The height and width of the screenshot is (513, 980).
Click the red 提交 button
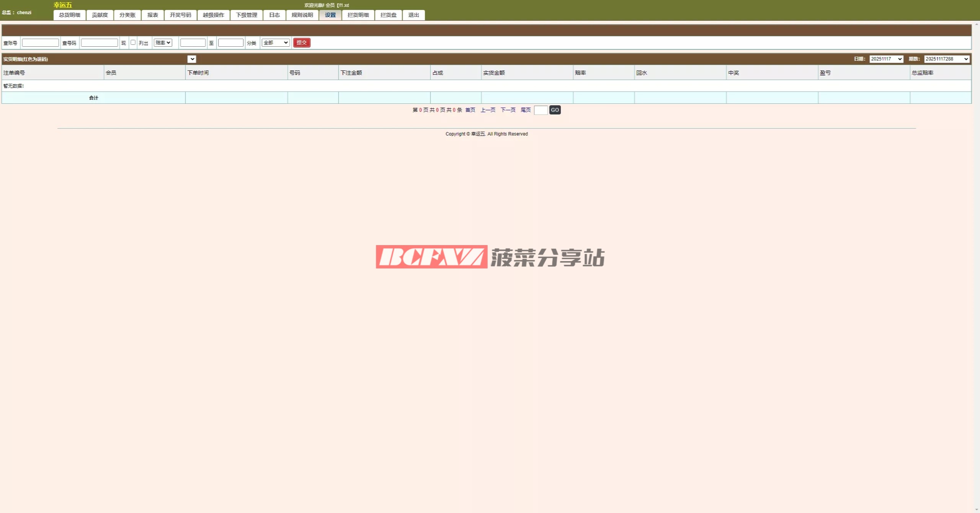(x=301, y=42)
